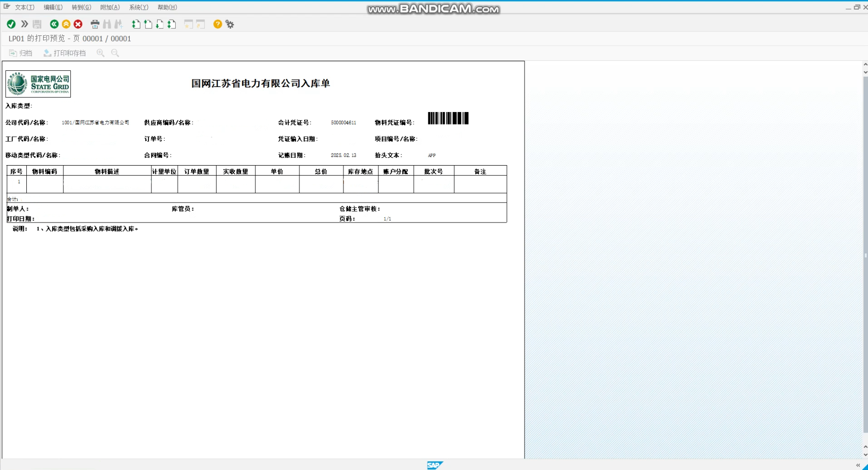Viewport: 868px width, 470px height.
Task: Expand the status bar collapse chevron
Action: tap(858, 465)
